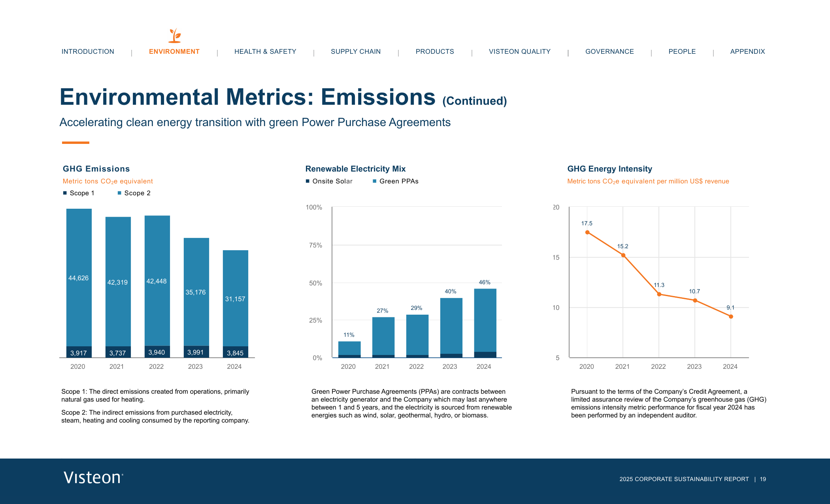Click the Visteon logo in footer
This screenshot has height=504, width=830.
(x=93, y=478)
